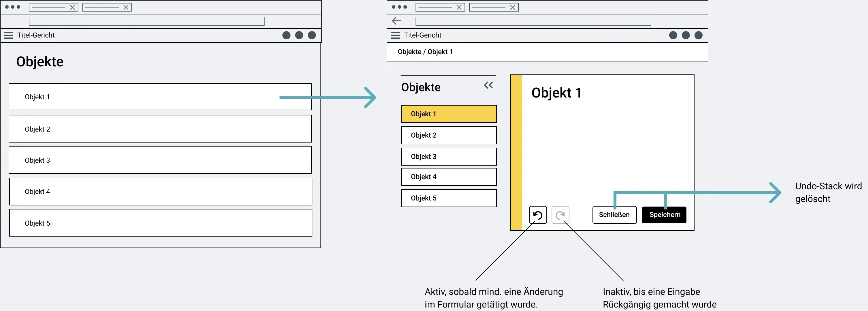Select highlighted Objekt 1 in sidebar list

pos(449,114)
